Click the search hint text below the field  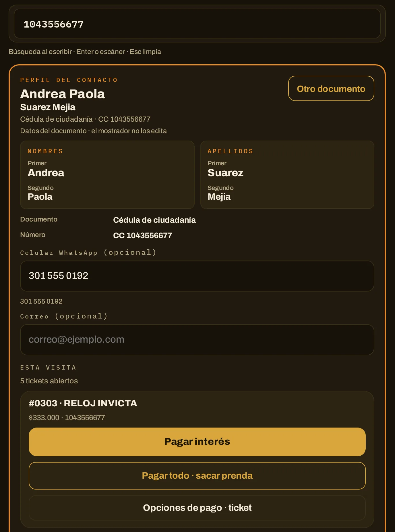(x=85, y=52)
